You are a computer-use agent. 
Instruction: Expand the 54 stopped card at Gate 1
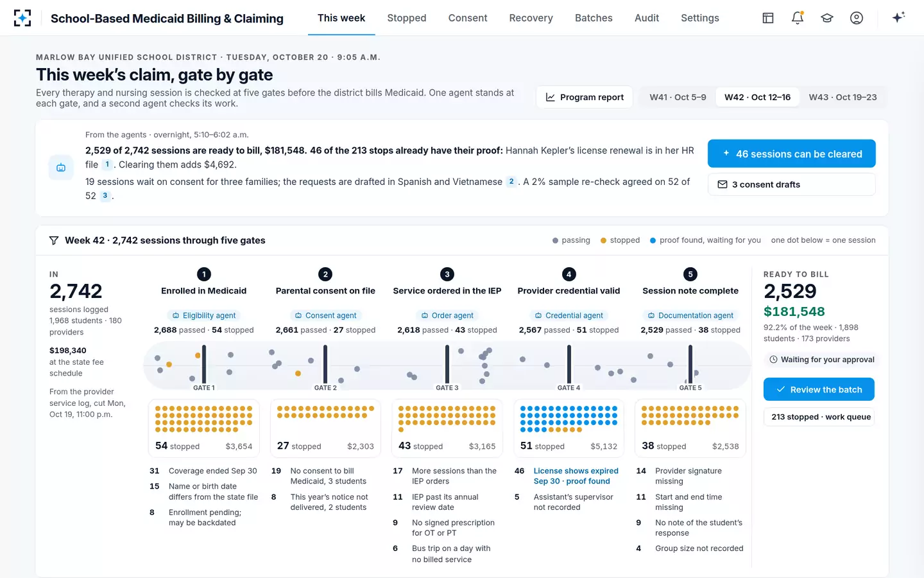pos(204,428)
